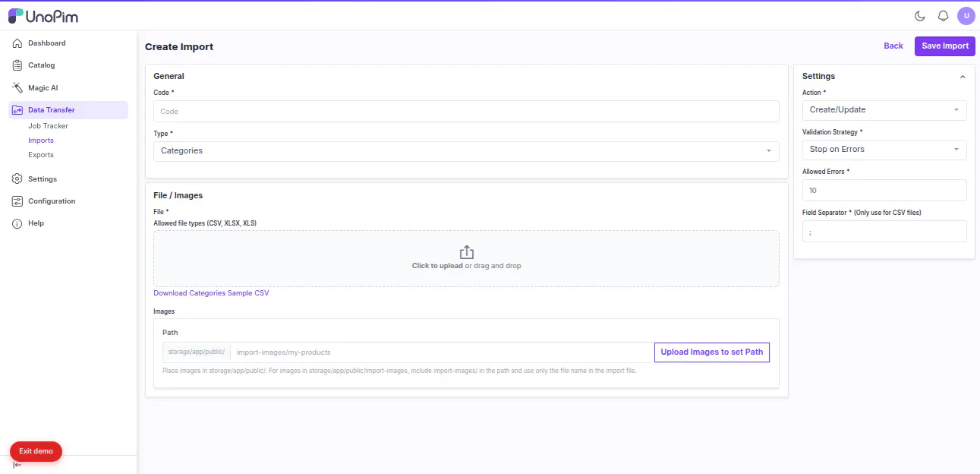Open Imports submenu
The height and width of the screenshot is (474, 980).
[x=41, y=141]
